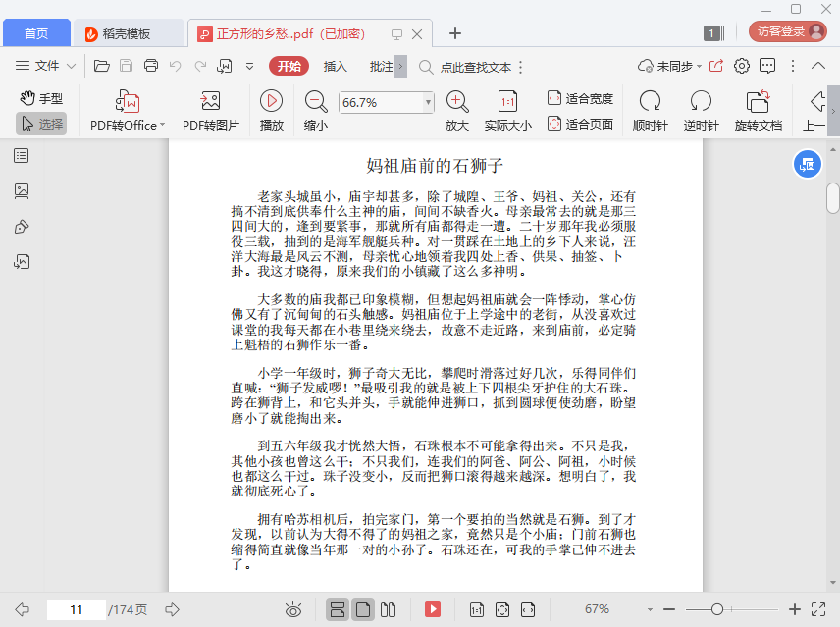Click 旋转文档 rotate document
Viewport: 840px width, 627px height.
pos(758,111)
